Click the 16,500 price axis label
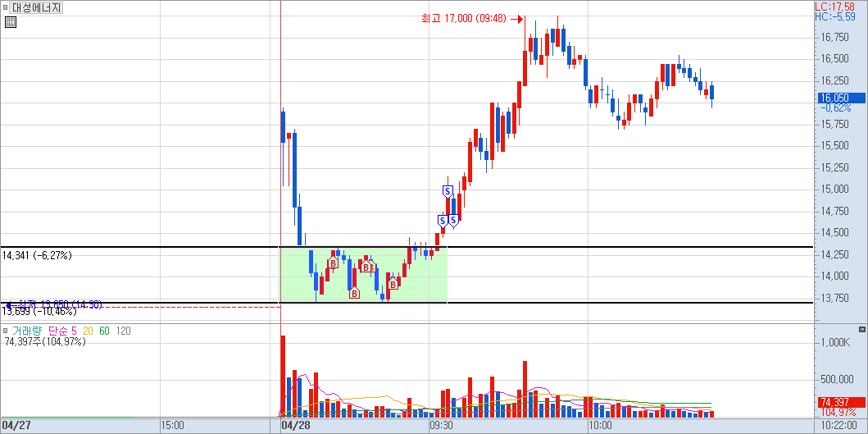Screen dimensions: 868x434 (835, 59)
